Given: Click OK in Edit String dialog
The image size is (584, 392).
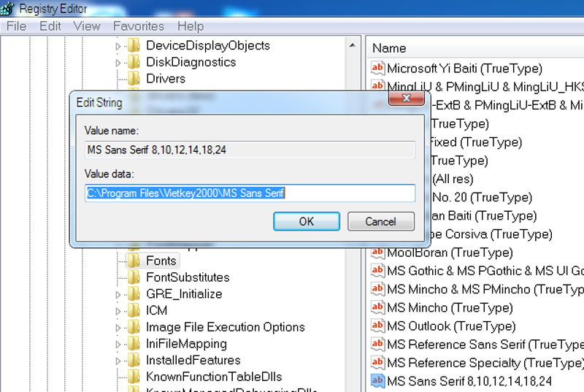Looking at the screenshot, I should tap(306, 221).
